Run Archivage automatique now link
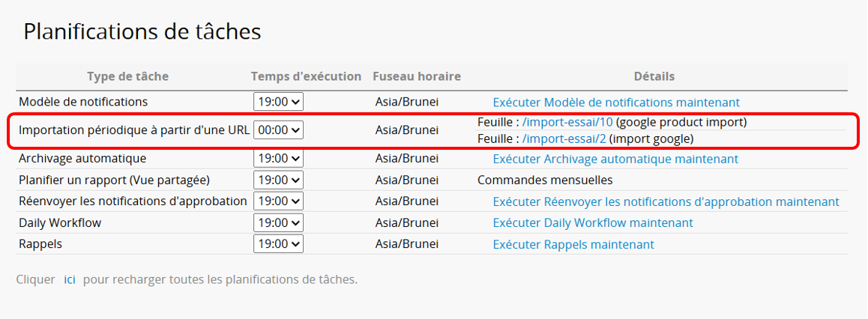This screenshot has width=868, height=319. pyautogui.click(x=615, y=159)
